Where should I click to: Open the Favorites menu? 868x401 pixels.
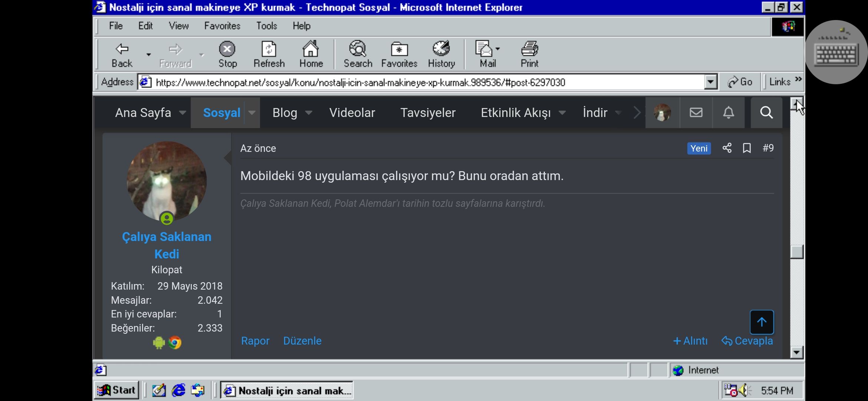(222, 26)
